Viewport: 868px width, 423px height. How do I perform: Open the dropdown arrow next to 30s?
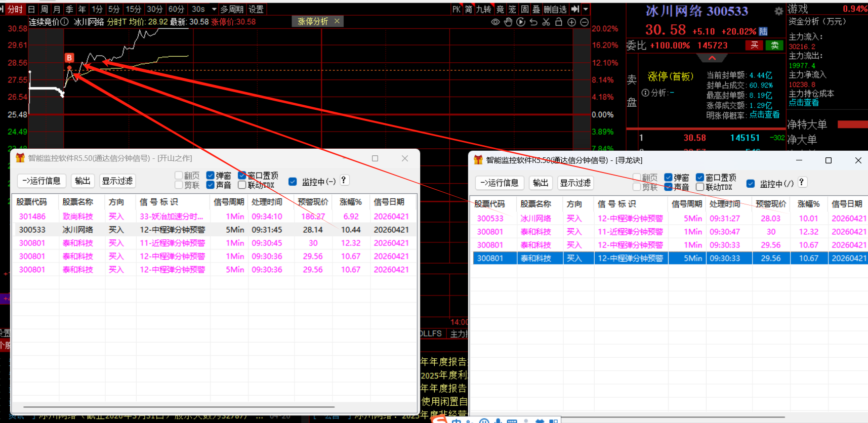[x=214, y=9]
